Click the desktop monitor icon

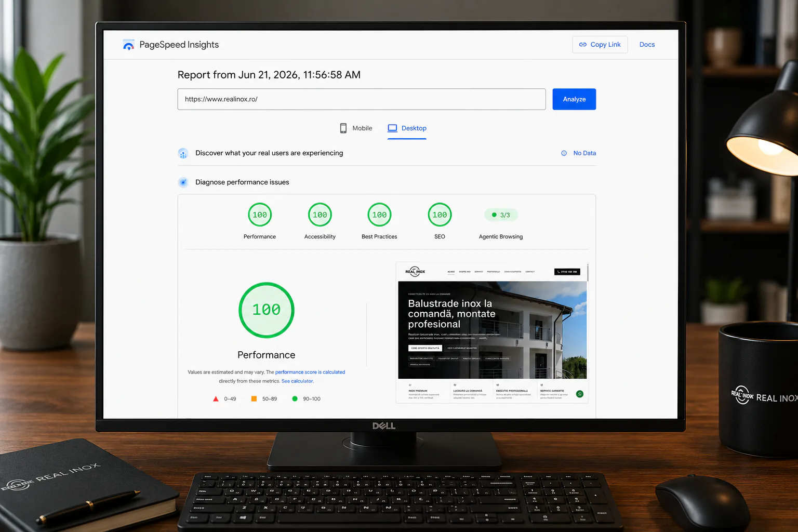click(392, 128)
